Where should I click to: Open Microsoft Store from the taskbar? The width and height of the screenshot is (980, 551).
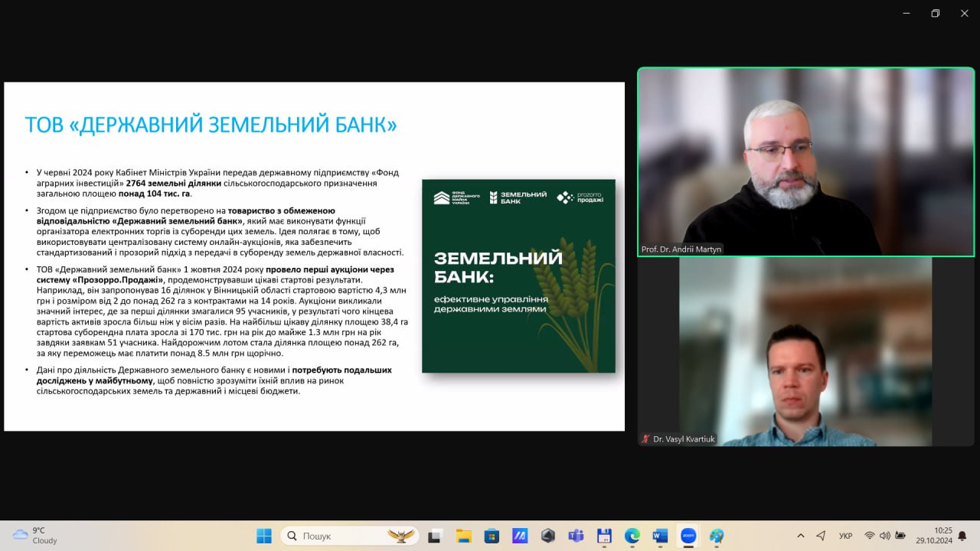pos(492,536)
